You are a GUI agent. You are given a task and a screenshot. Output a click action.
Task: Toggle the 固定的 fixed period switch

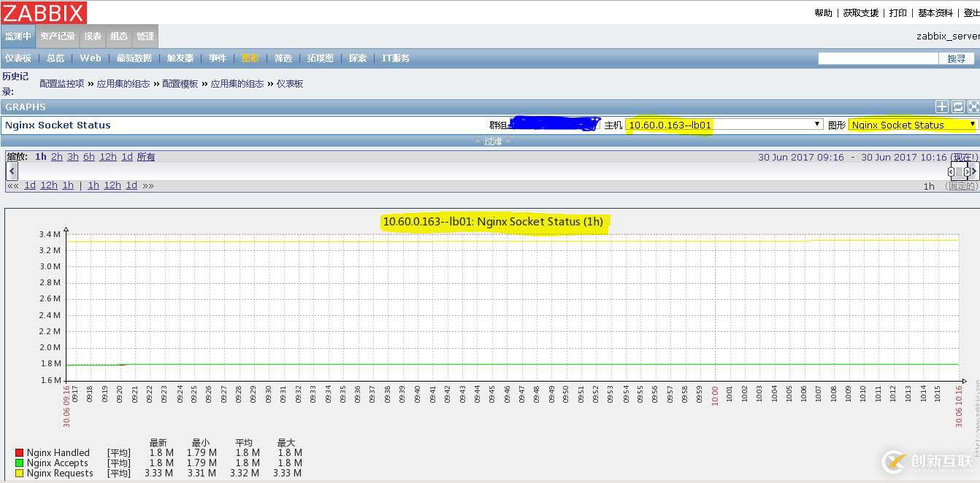[960, 186]
